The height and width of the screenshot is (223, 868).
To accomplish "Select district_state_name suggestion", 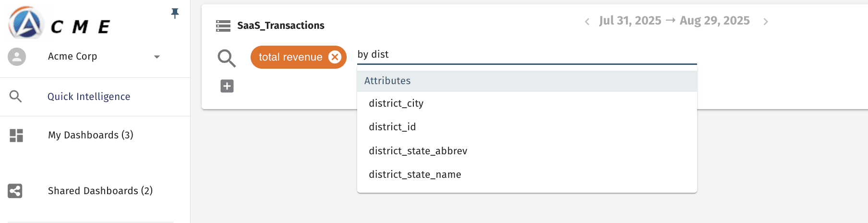I will coord(415,174).
